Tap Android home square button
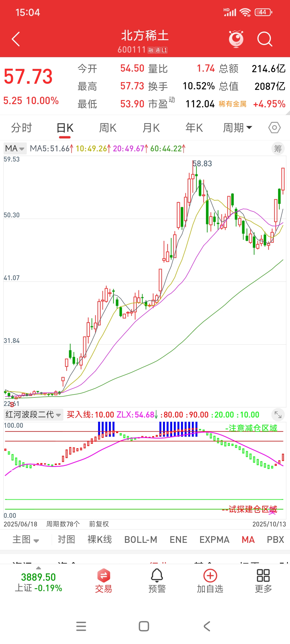Viewport: 290px width, 644px height. [x=144, y=626]
